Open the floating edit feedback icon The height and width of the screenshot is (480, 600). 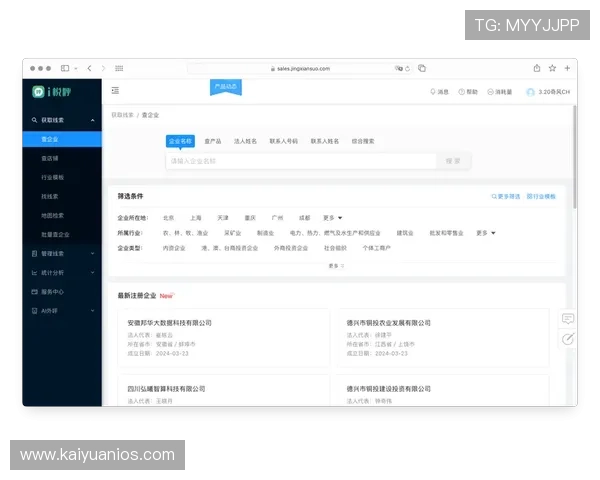(568, 339)
